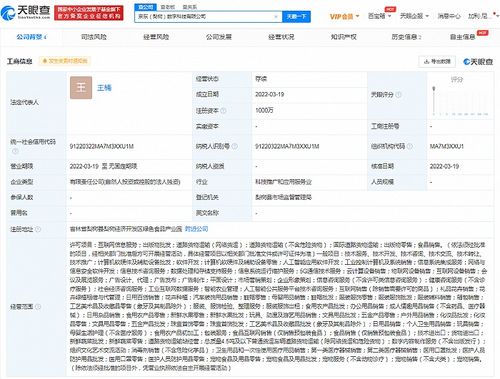Open info icon next to 天眼评分
Image resolution: width=500 pixels, height=379 pixels.
398,95
